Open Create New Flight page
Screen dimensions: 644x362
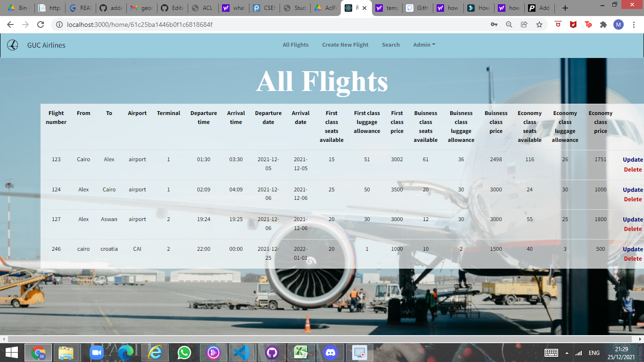tap(345, 45)
